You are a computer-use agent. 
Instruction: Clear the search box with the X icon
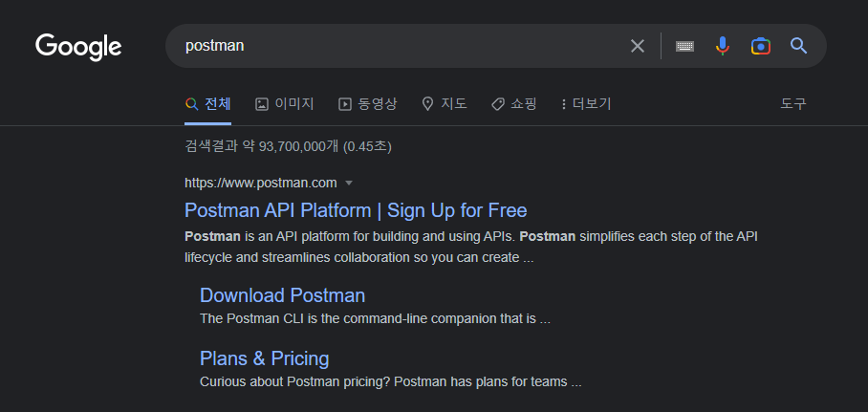coord(638,46)
